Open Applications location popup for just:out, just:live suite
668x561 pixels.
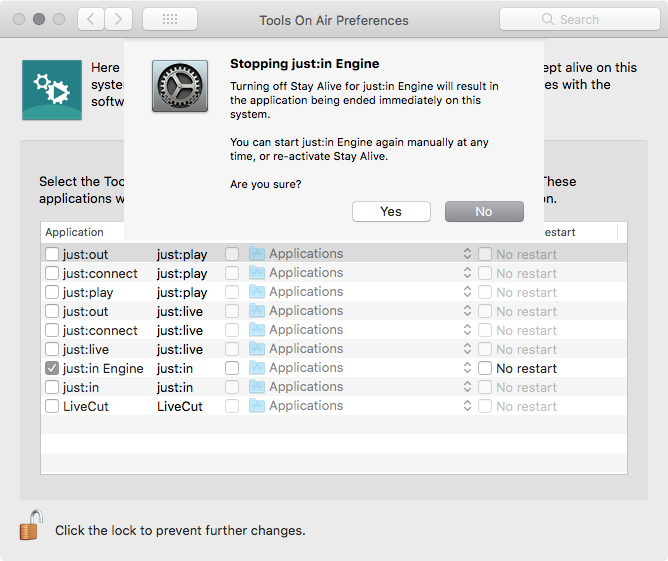pos(360,311)
